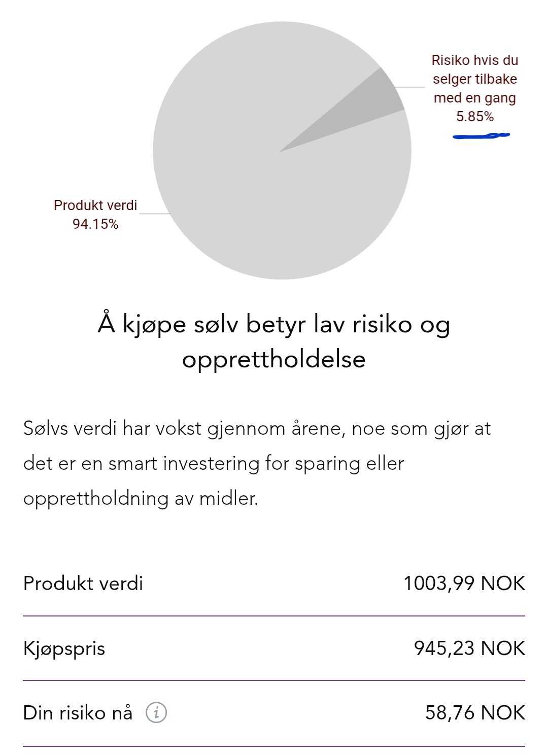
Task: Tap the purple divider under the 1003,99 NOK row
Action: [274, 616]
